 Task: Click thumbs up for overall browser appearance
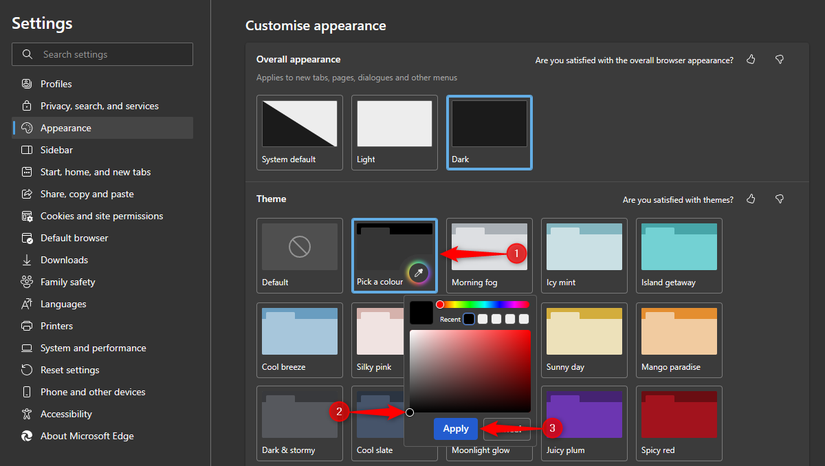click(751, 60)
